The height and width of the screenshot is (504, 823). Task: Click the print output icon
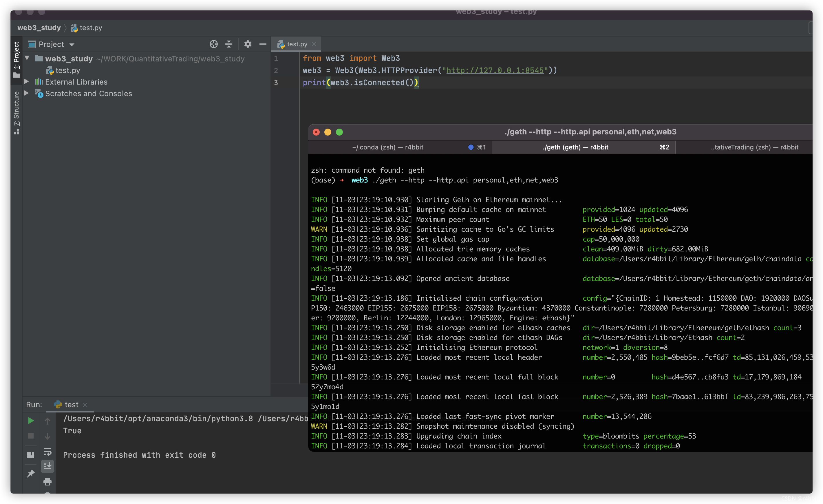click(x=47, y=481)
